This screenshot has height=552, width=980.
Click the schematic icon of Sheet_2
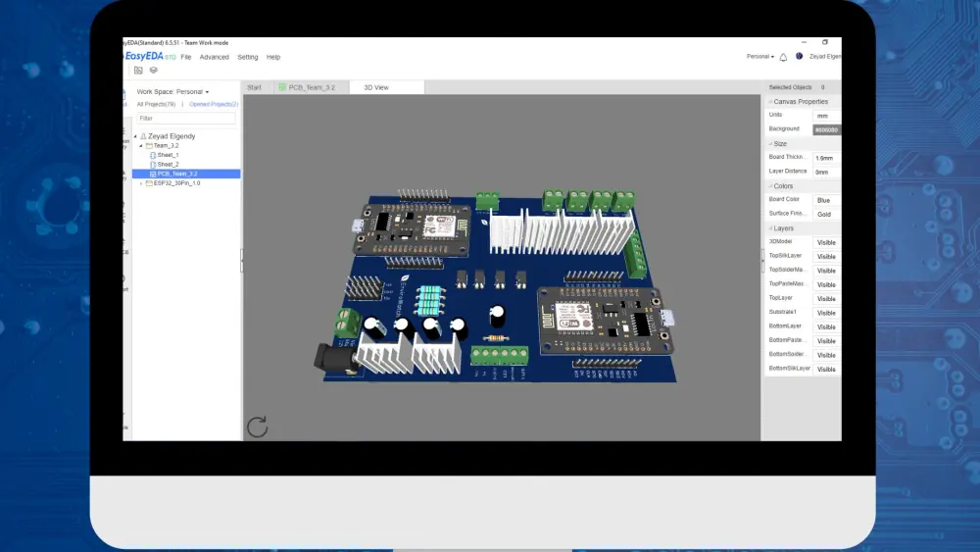click(x=153, y=165)
